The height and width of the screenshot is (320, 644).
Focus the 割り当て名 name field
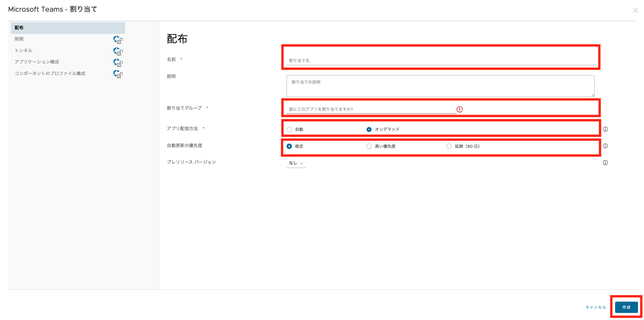point(441,61)
